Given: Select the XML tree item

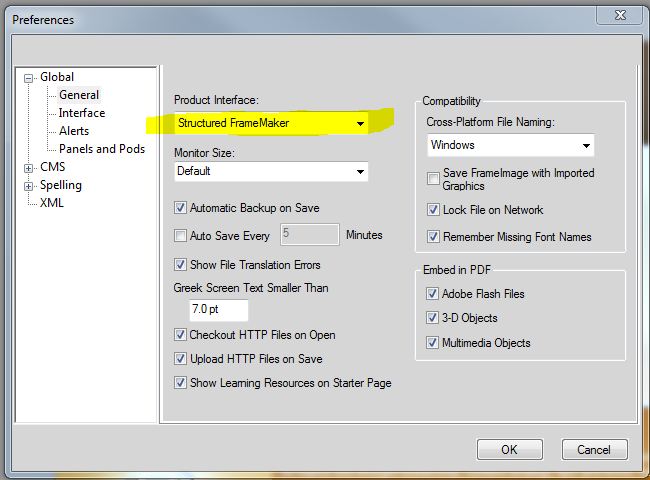Looking at the screenshot, I should pyautogui.click(x=52, y=203).
